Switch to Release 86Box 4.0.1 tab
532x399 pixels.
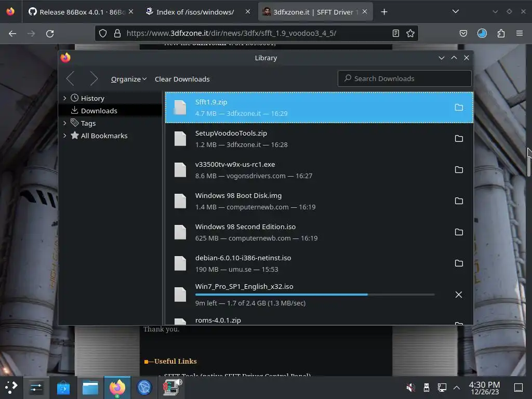click(80, 12)
